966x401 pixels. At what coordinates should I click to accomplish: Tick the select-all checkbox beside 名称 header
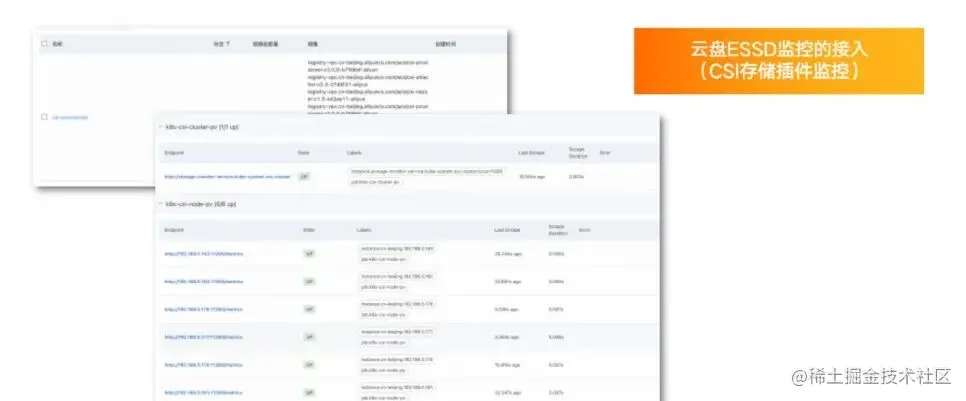pyautogui.click(x=44, y=44)
